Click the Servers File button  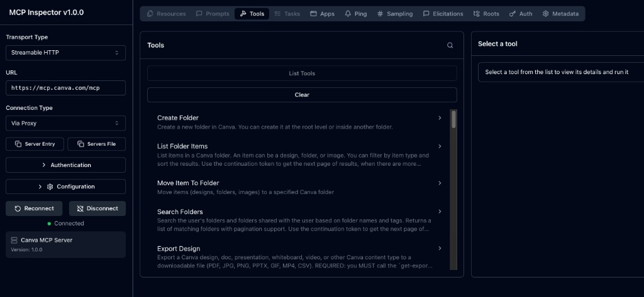96,144
